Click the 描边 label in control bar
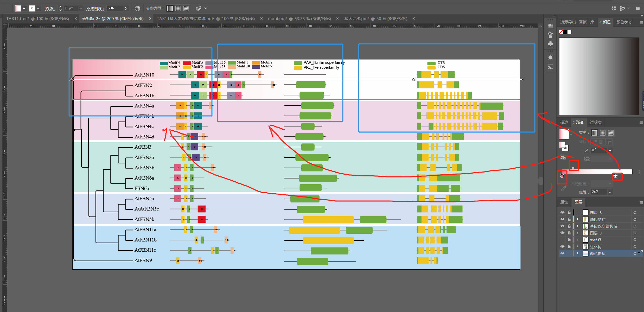The height and width of the screenshot is (312, 644). tap(50, 9)
